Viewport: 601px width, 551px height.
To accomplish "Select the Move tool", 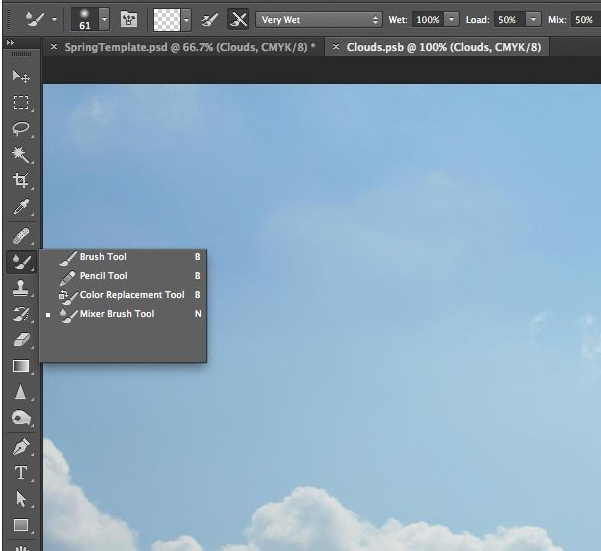I will (21, 76).
